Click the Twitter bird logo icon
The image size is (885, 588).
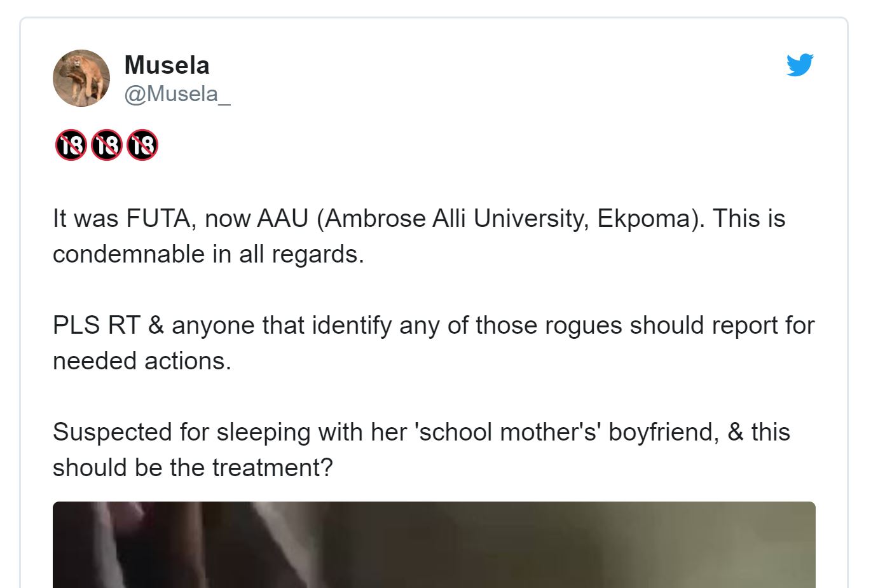[x=799, y=65]
